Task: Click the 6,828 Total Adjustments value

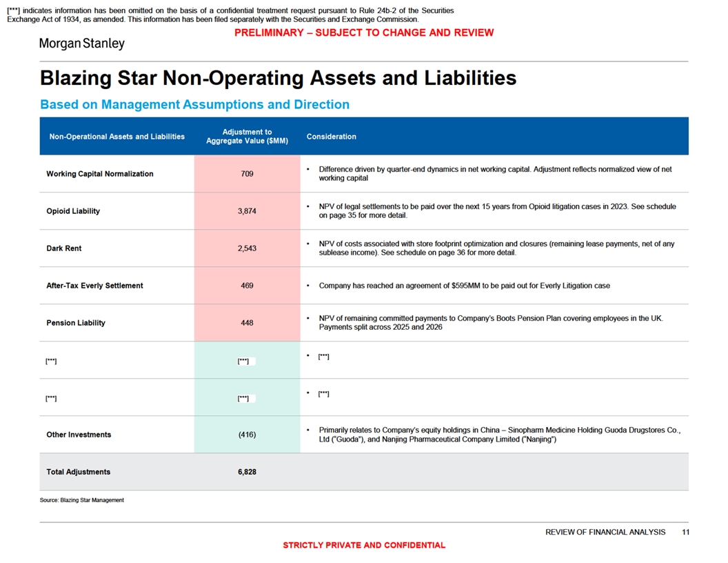Action: pyautogui.click(x=247, y=472)
